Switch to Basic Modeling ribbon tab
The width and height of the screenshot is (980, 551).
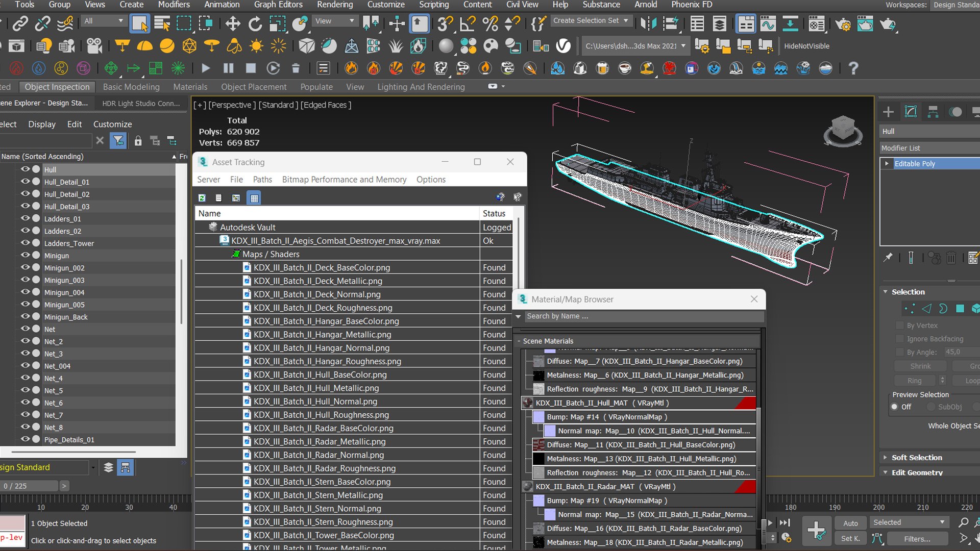click(131, 87)
